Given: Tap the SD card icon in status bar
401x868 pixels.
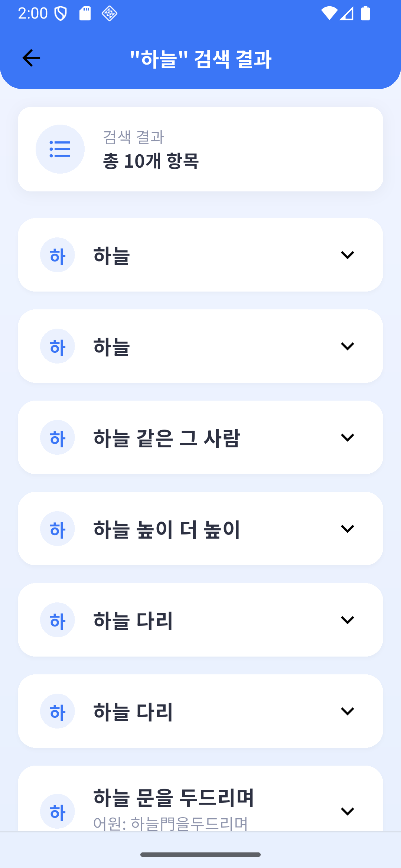Looking at the screenshot, I should tap(85, 13).
